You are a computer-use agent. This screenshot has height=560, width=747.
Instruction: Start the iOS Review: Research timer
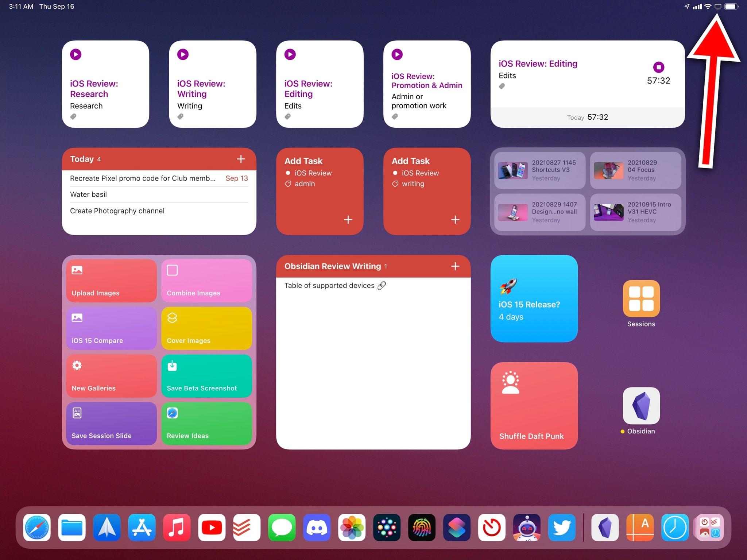coord(76,54)
